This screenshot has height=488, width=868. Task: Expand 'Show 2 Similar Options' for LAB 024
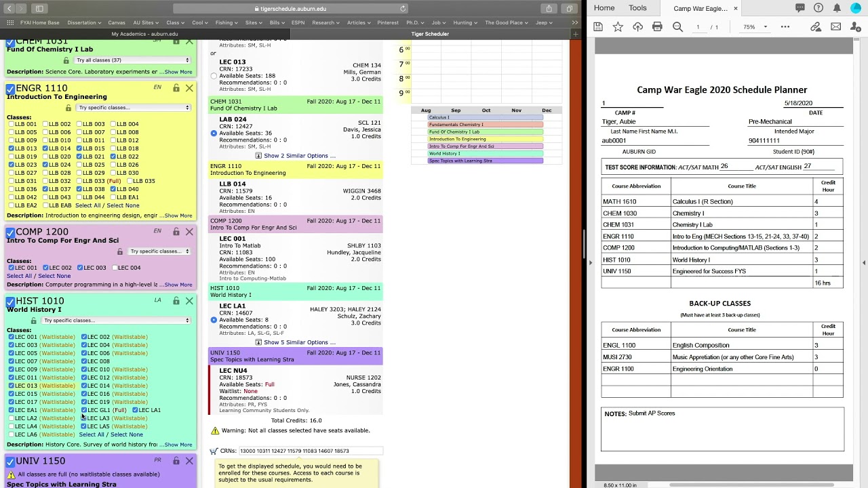295,156
